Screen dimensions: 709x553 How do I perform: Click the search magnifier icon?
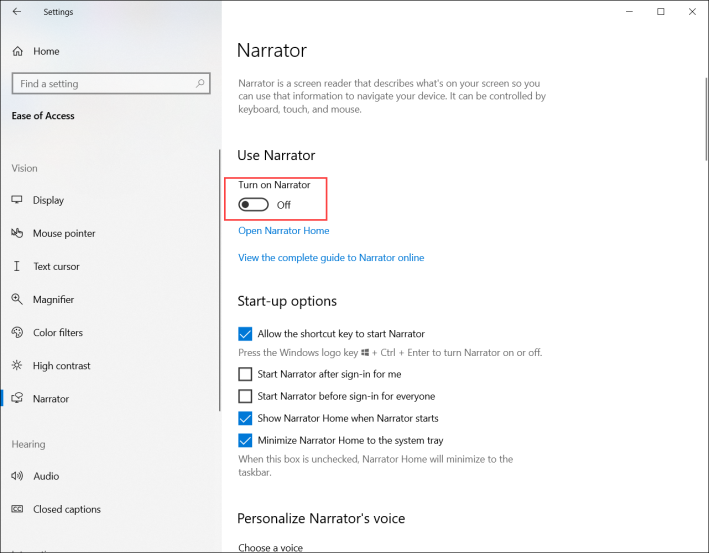pos(200,83)
